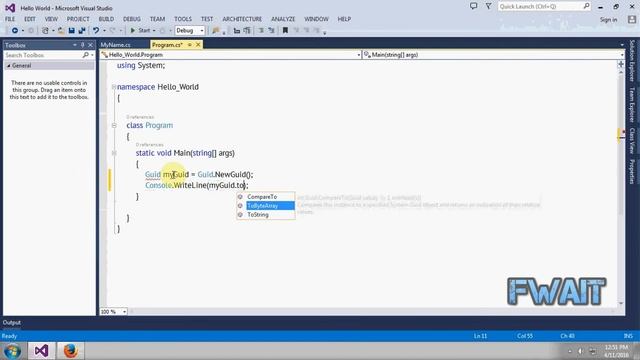640x360 pixels.
Task: Pin the Program.cs tab with pin icon
Action: click(190, 45)
